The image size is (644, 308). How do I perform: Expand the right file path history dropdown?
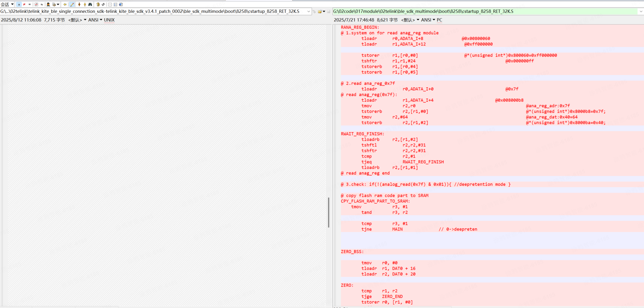pos(641,12)
